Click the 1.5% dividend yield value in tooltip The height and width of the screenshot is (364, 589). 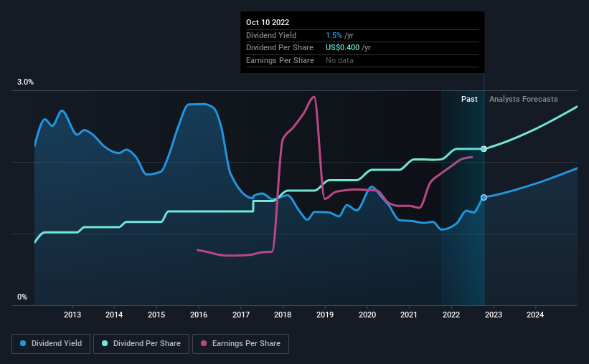pos(334,35)
